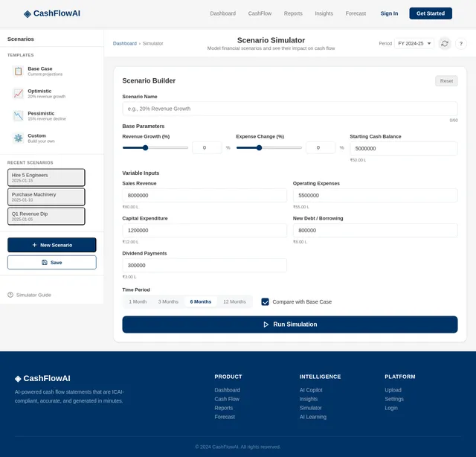Click the Dividend Payments input field

pyautogui.click(x=205, y=265)
